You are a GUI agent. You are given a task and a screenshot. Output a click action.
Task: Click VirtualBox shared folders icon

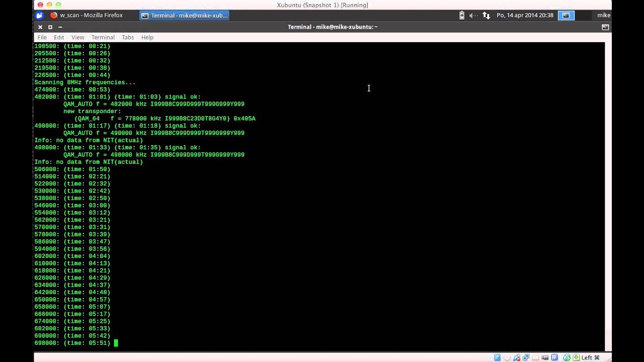535,357
